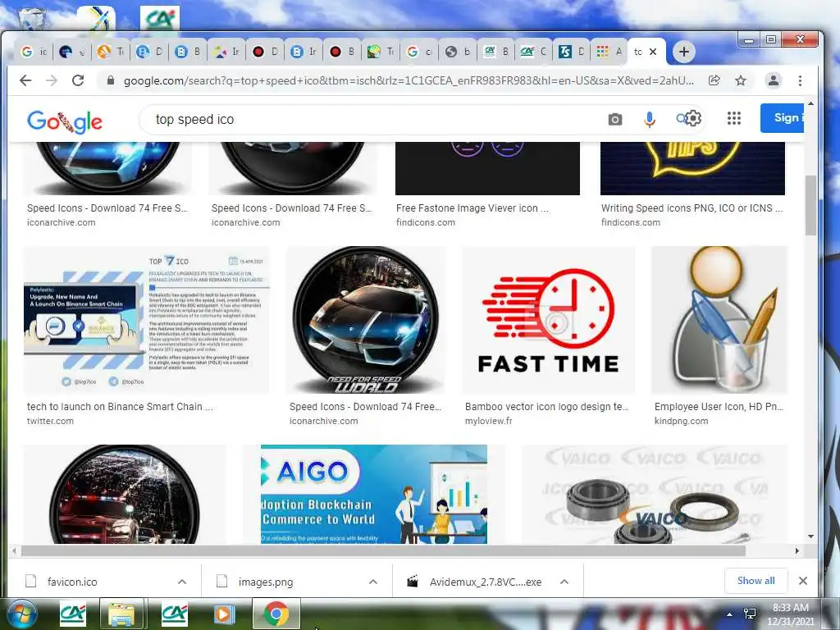Click the address bar URL
840x630 pixels.
click(409, 80)
